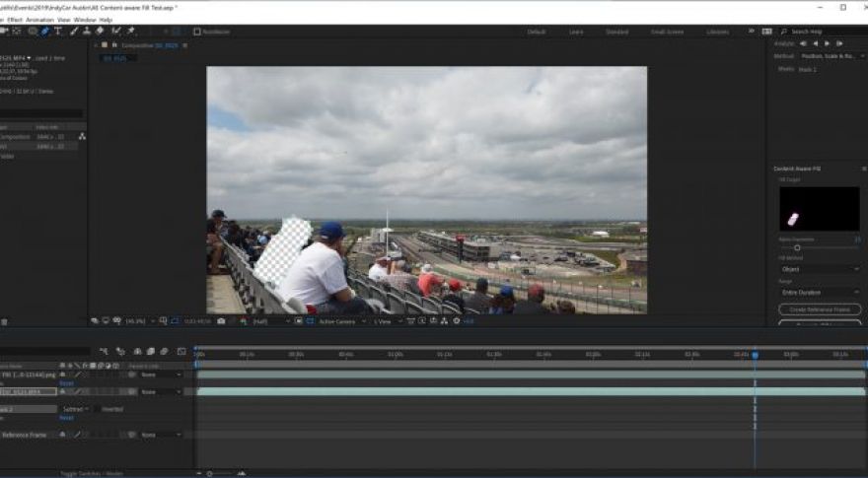Viewport: 868px width, 478px height.
Task: Open the Range Entire Duration dropdown
Action: tap(820, 292)
